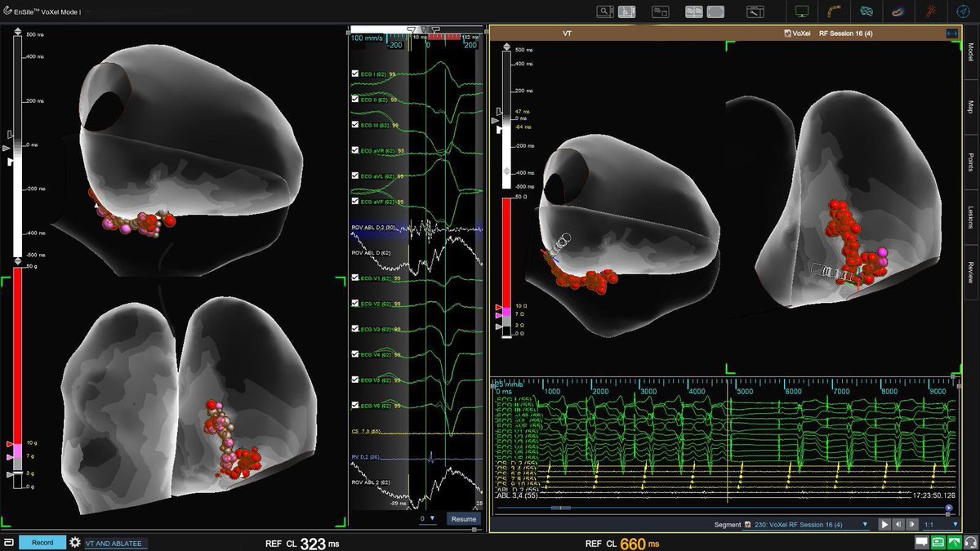Play the recorded segment
Viewport: 980px width, 551px height.
coord(884,524)
